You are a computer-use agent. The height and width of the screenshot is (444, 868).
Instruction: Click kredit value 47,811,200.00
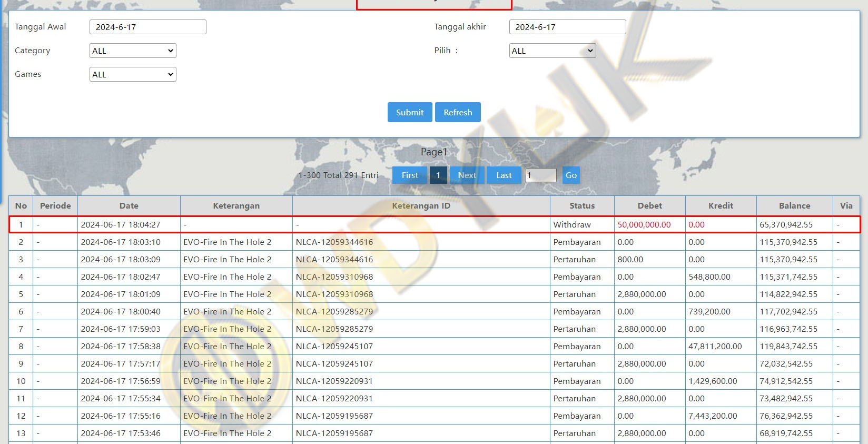coord(715,346)
